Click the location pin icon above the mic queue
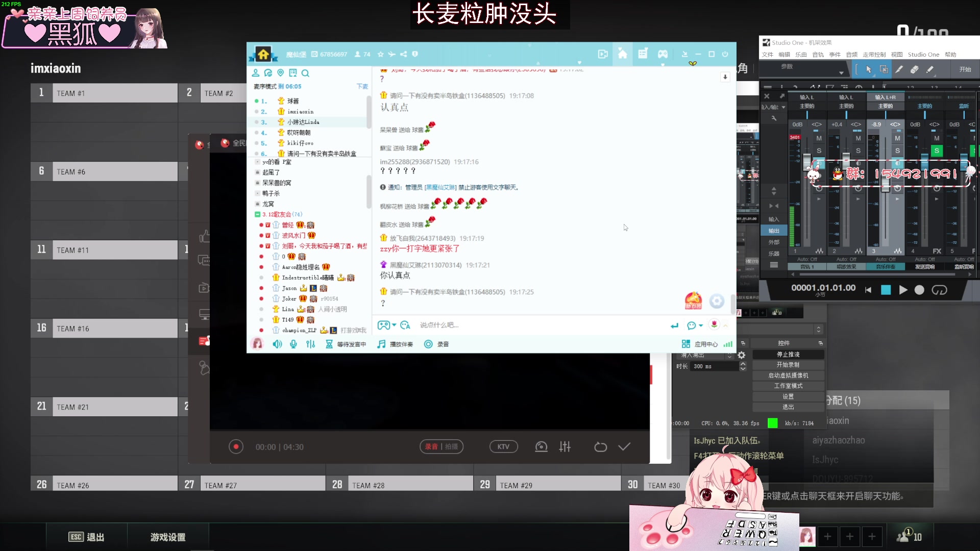Viewport: 980px width, 551px height. pos(280,73)
